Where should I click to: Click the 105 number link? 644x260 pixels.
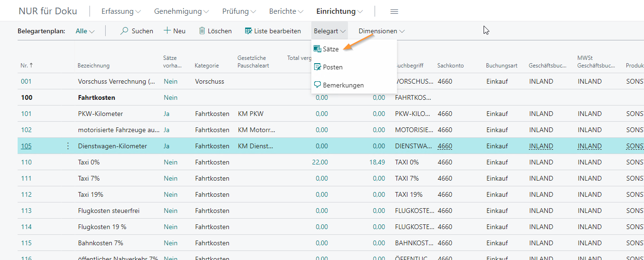(x=26, y=146)
